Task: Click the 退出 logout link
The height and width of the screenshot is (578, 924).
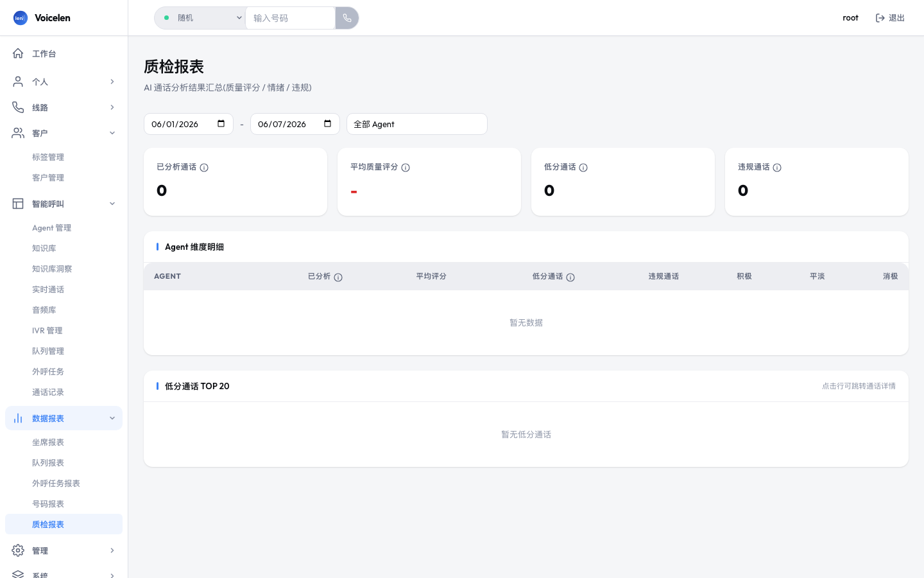Action: pos(890,18)
